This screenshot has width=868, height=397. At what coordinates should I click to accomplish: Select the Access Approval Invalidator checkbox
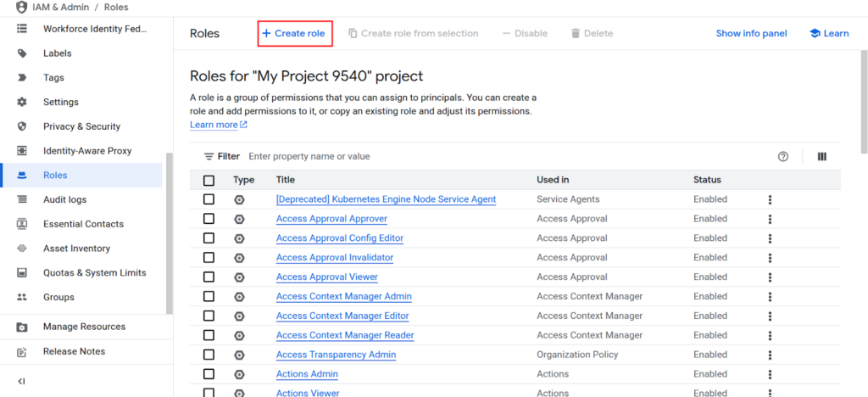tap(209, 258)
